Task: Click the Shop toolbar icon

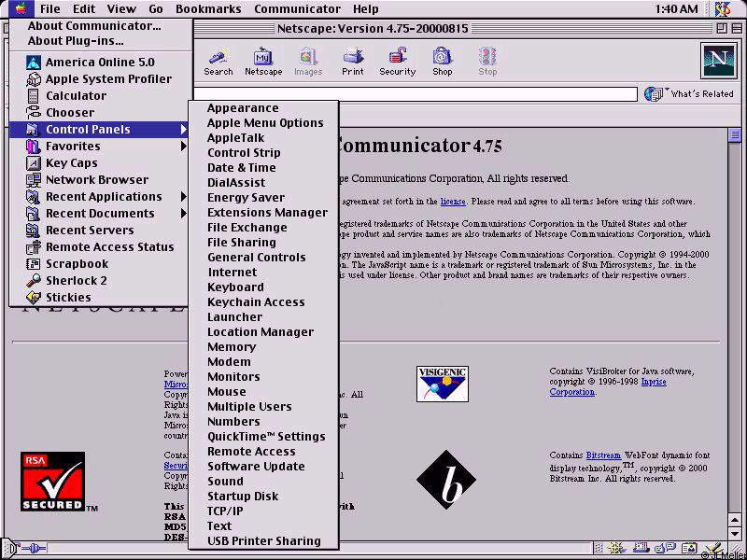Action: point(442,62)
